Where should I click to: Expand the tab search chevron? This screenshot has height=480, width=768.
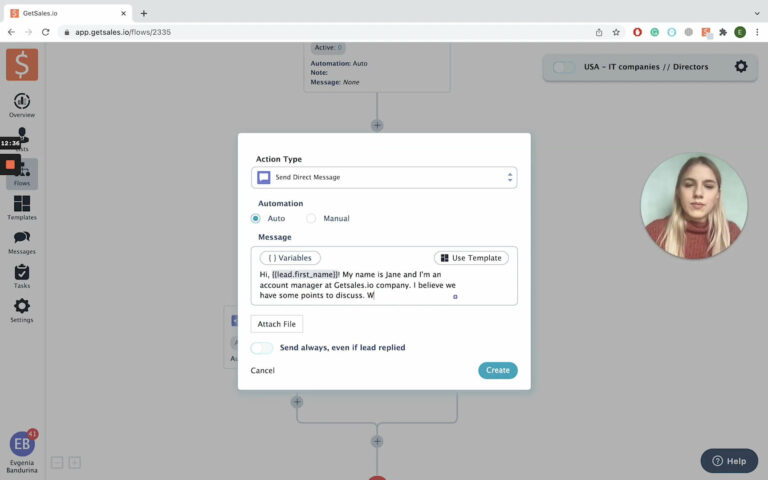pos(757,13)
